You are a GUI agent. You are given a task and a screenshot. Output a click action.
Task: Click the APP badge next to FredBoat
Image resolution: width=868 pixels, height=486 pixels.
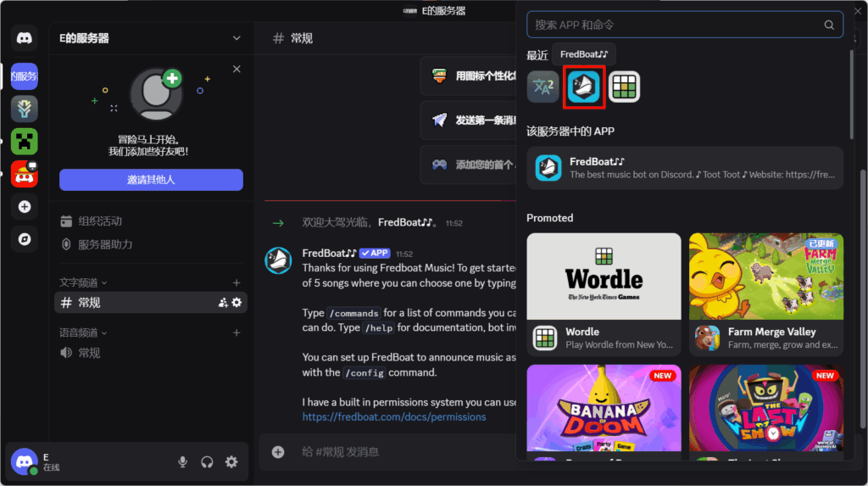375,254
